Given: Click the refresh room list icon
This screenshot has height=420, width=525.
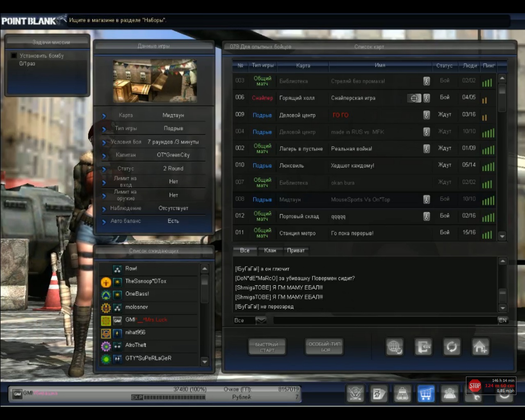Looking at the screenshot, I should tap(452, 347).
